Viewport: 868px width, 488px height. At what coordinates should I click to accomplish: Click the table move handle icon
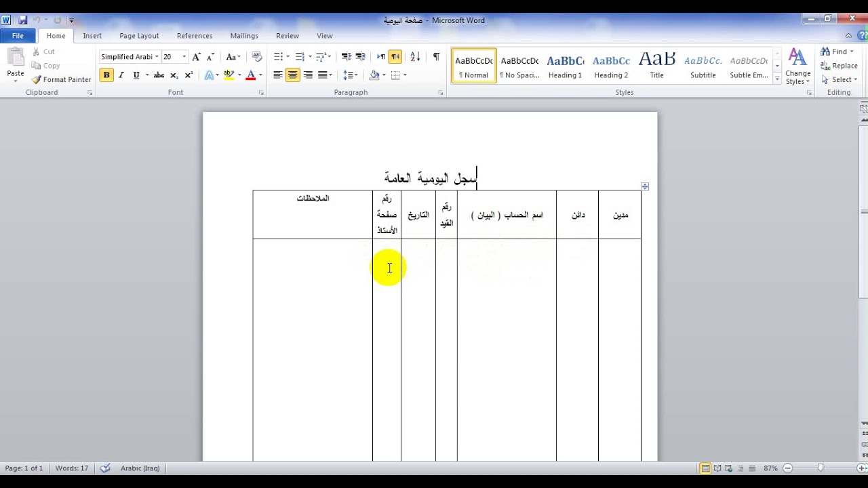[x=645, y=186]
